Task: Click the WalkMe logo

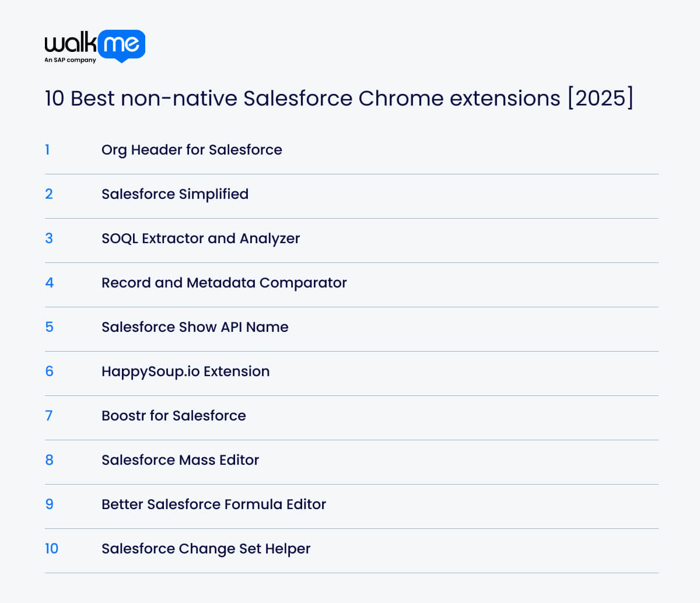Action: coord(93,45)
